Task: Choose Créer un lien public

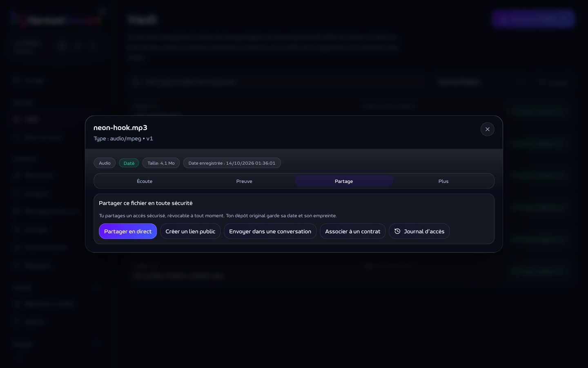Action: click(190, 231)
